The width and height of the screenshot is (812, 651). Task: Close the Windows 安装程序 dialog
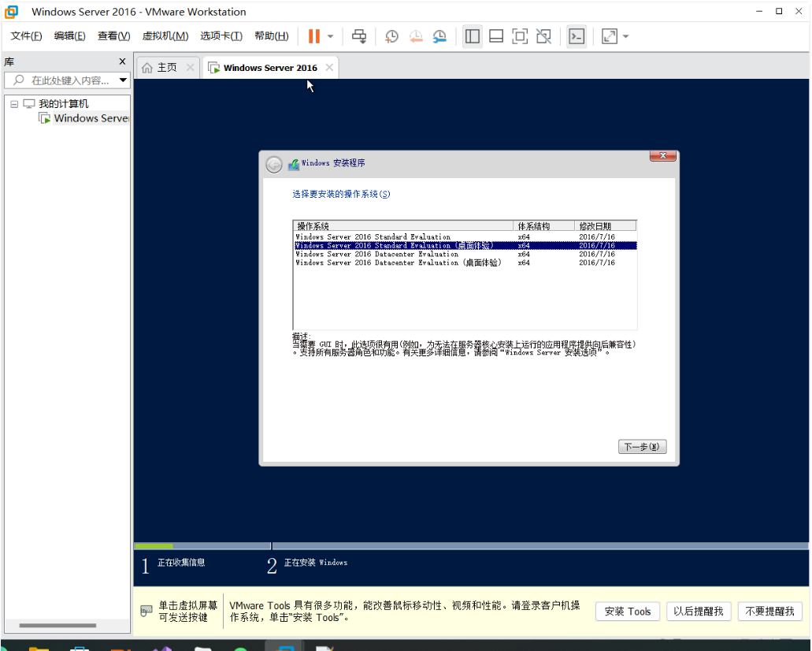[662, 155]
